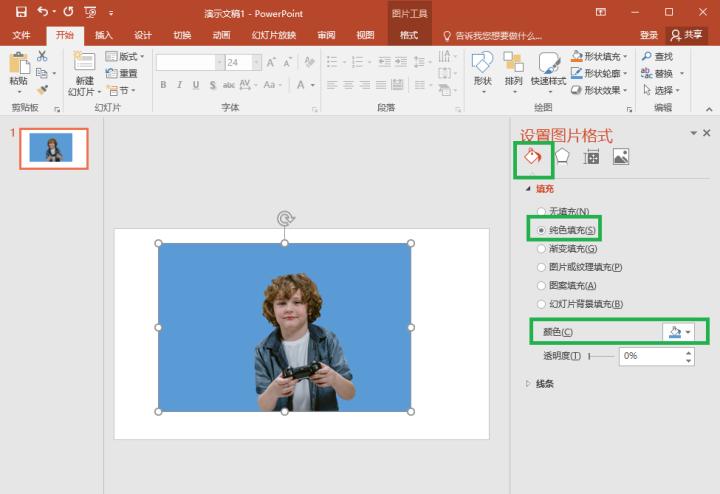Clear all formatting with the eraser A icon
The height and width of the screenshot is (494, 720).
click(x=309, y=62)
